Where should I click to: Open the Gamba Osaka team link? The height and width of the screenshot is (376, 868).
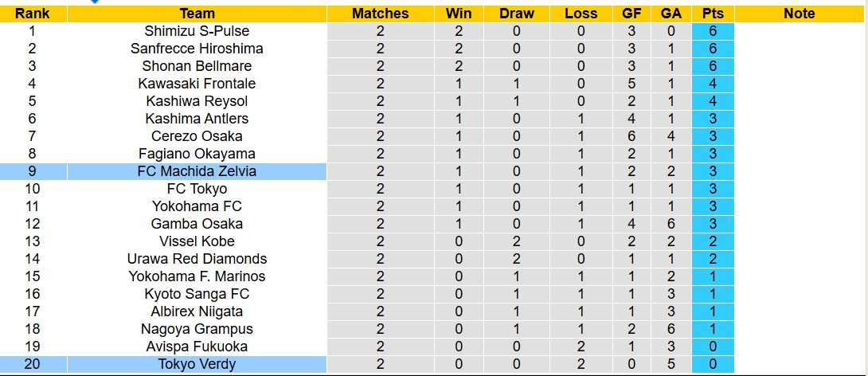[197, 224]
